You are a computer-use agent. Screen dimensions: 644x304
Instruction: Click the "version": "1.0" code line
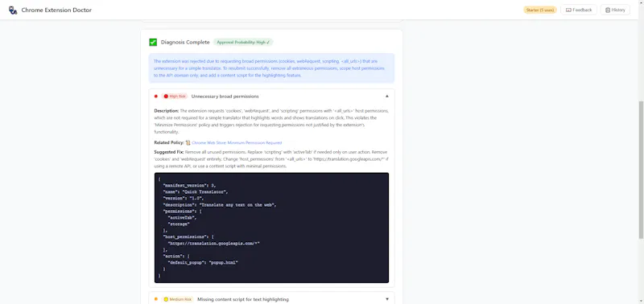pos(184,198)
